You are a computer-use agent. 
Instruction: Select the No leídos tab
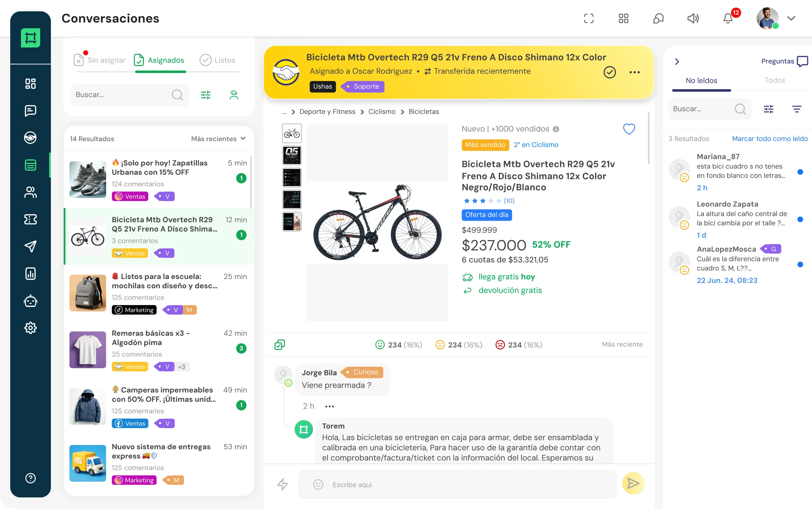[702, 81]
